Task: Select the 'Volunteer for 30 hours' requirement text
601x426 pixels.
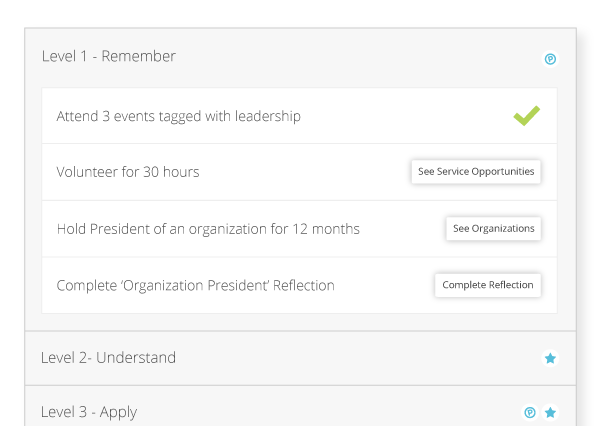Action: coord(128,172)
